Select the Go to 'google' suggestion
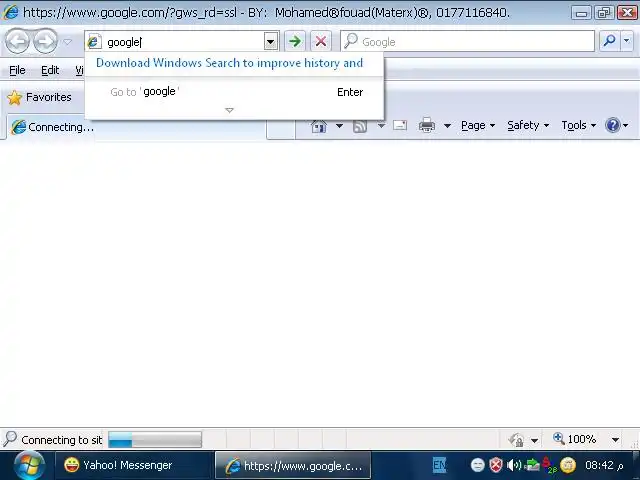This screenshot has height=480, width=640. (x=234, y=92)
